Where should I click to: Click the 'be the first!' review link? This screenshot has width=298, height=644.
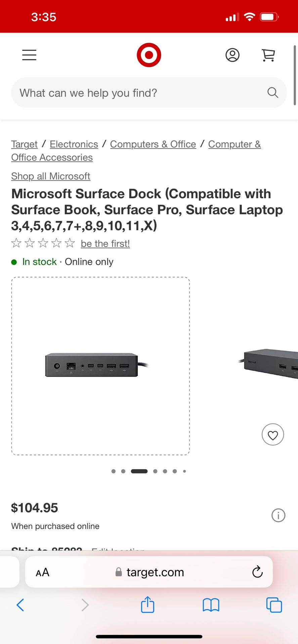105,244
